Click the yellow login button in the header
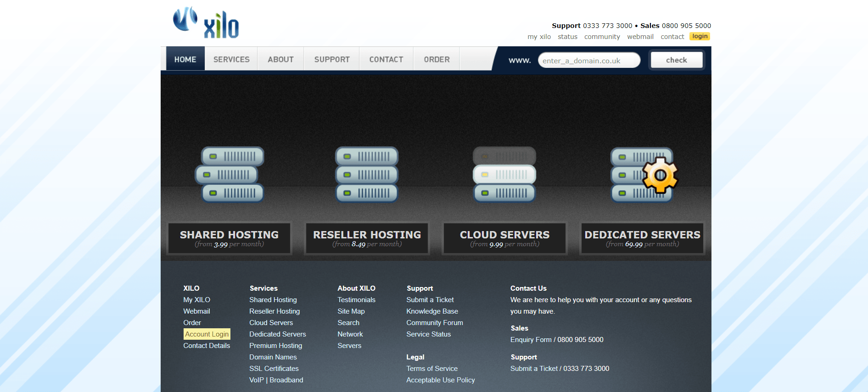The image size is (868, 392). 700,36
